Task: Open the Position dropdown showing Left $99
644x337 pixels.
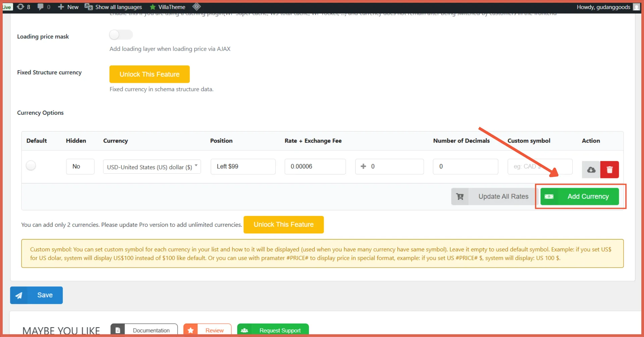Action: 243,167
